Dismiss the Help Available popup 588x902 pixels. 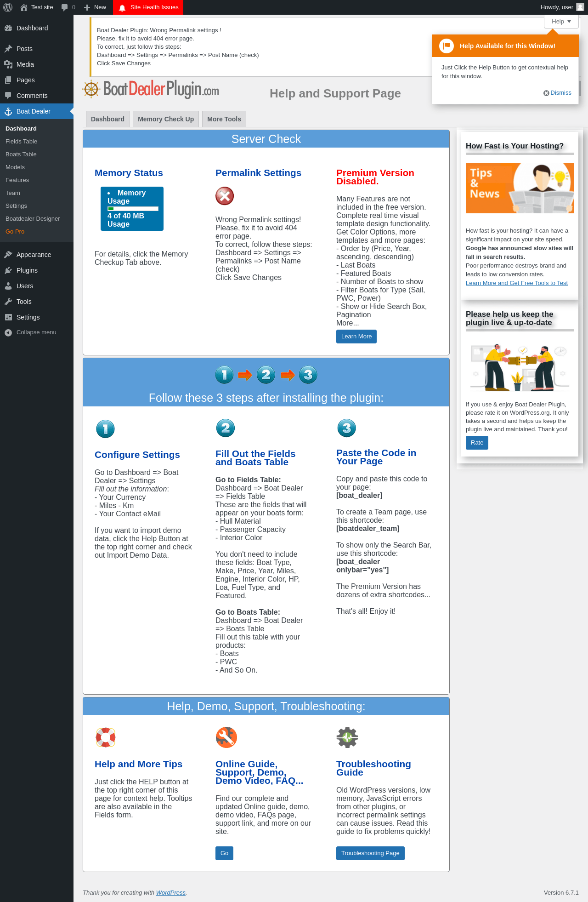click(x=557, y=93)
